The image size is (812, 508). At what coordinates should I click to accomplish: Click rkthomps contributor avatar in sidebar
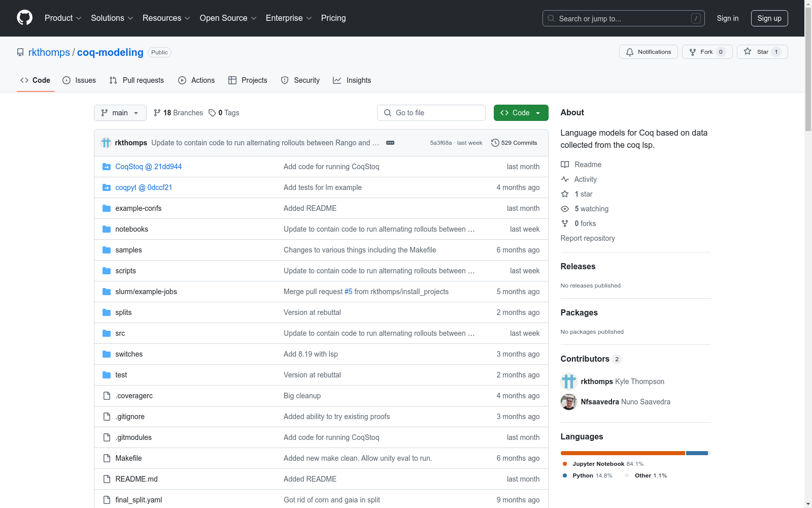(569, 382)
